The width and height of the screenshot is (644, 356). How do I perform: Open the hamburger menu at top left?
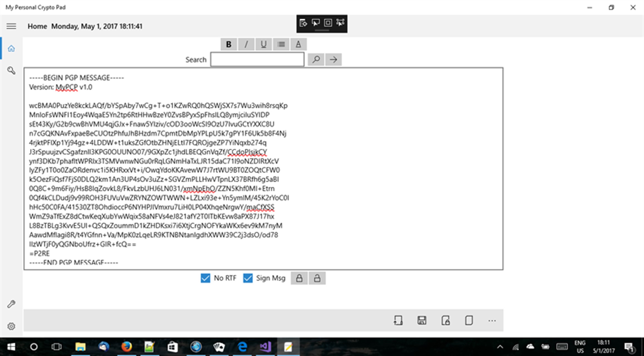click(x=11, y=26)
